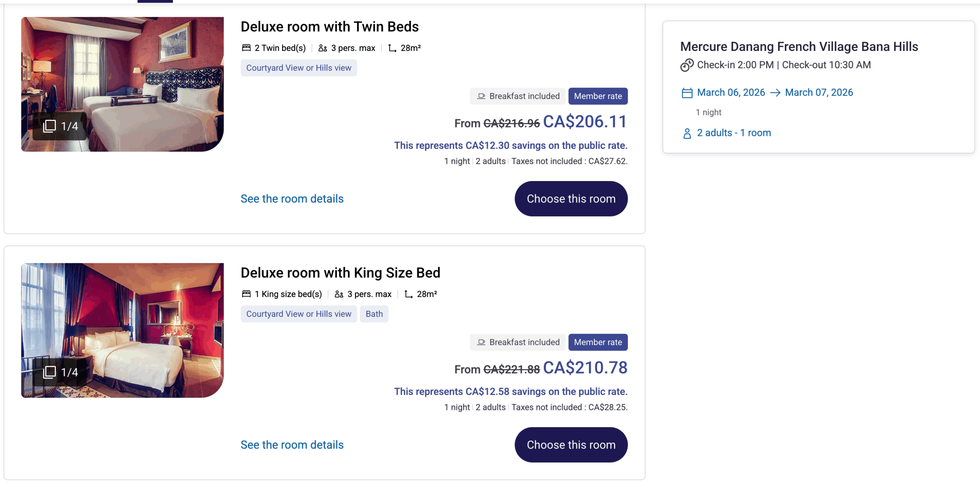Edit the March 07, 2026 check-out date
Image resolution: width=980 pixels, height=483 pixels.
point(819,93)
